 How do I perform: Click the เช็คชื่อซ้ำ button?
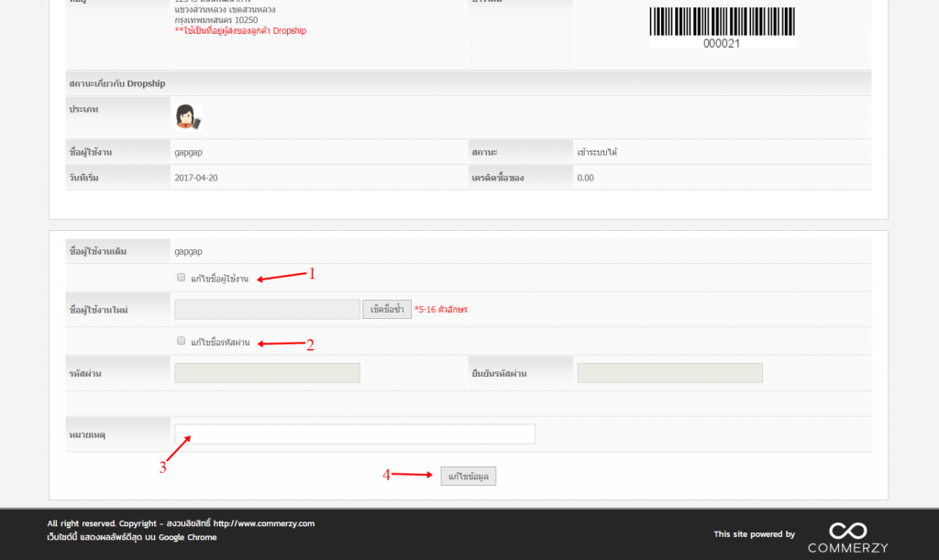387,309
